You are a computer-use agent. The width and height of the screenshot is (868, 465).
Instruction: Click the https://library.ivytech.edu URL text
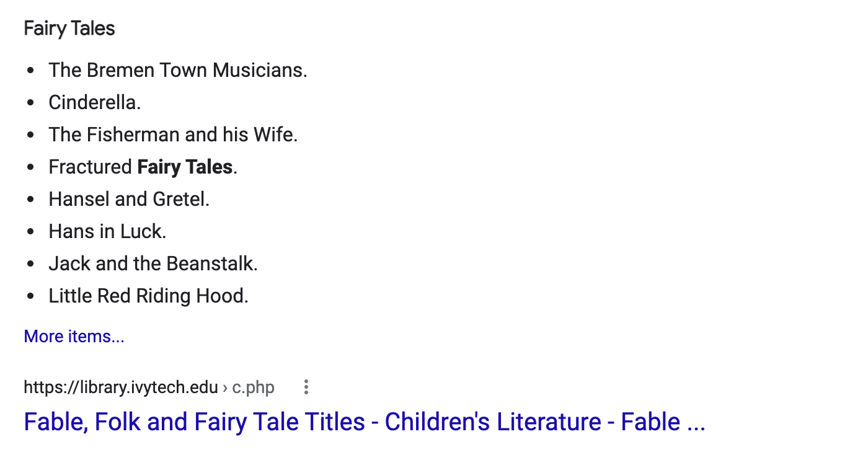coord(121,388)
